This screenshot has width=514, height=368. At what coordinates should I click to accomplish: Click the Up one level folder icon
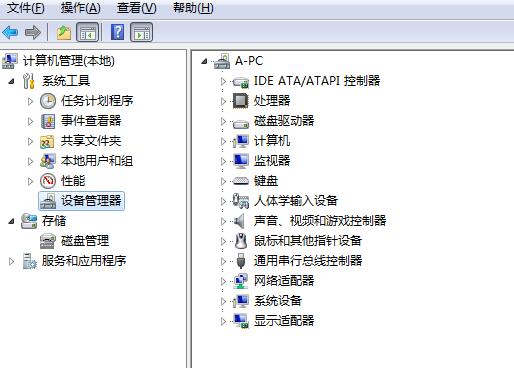pos(63,33)
